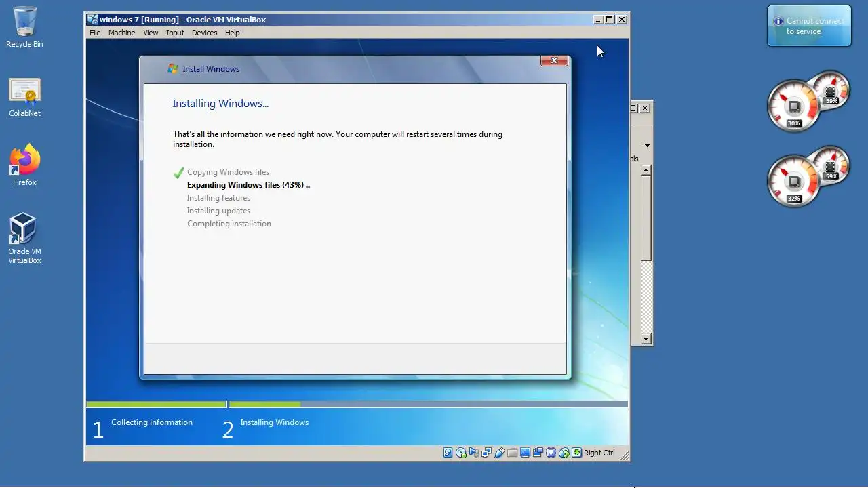This screenshot has width=868, height=488.
Task: Click the resize grip at VirtualBox window corner
Action: click(625, 455)
